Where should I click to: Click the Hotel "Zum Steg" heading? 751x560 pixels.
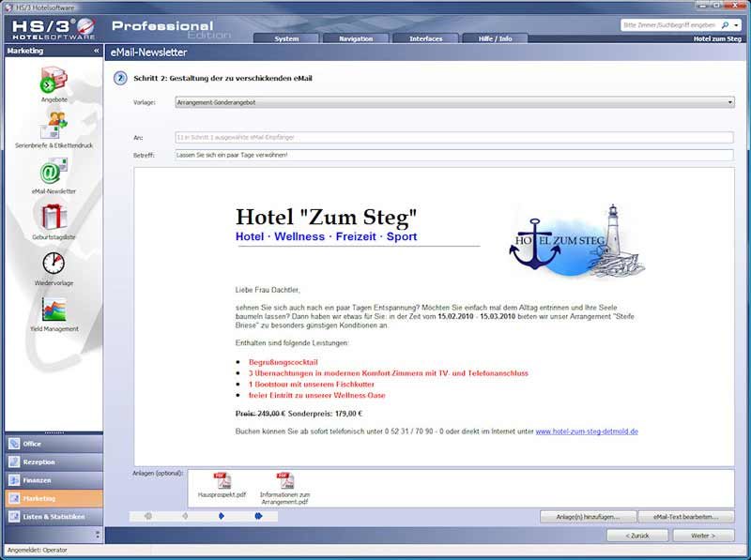tap(326, 217)
